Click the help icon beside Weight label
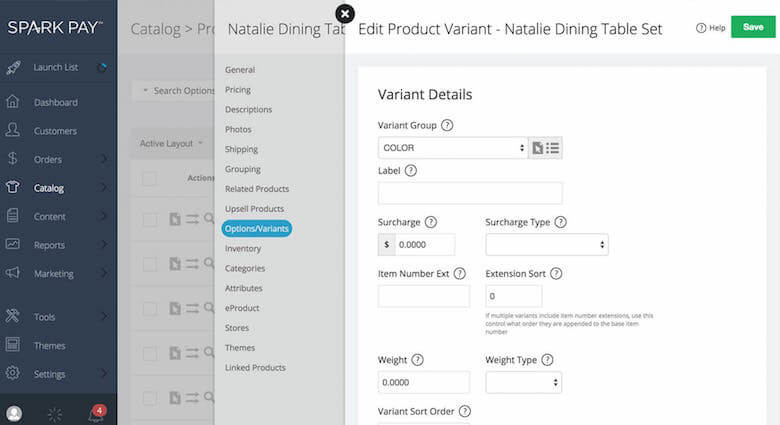The height and width of the screenshot is (425, 780). (417, 360)
